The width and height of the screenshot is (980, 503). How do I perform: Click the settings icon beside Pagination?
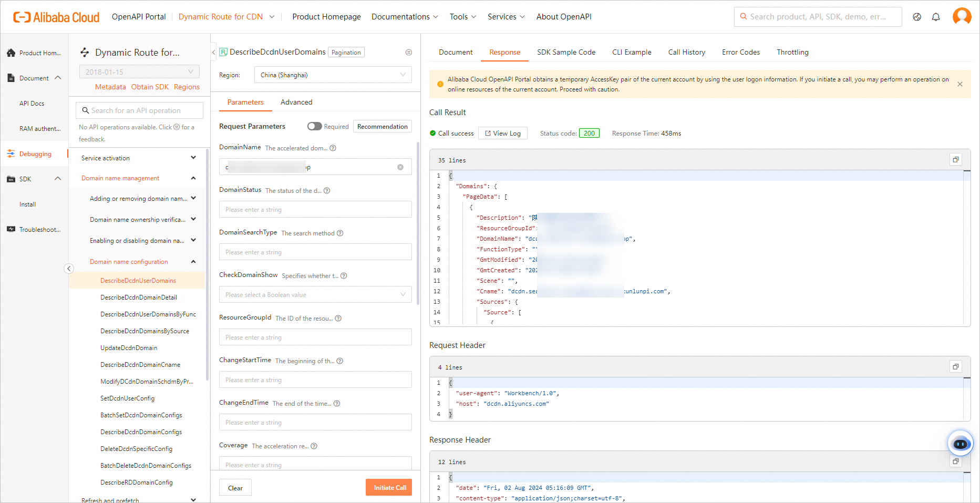(x=409, y=52)
